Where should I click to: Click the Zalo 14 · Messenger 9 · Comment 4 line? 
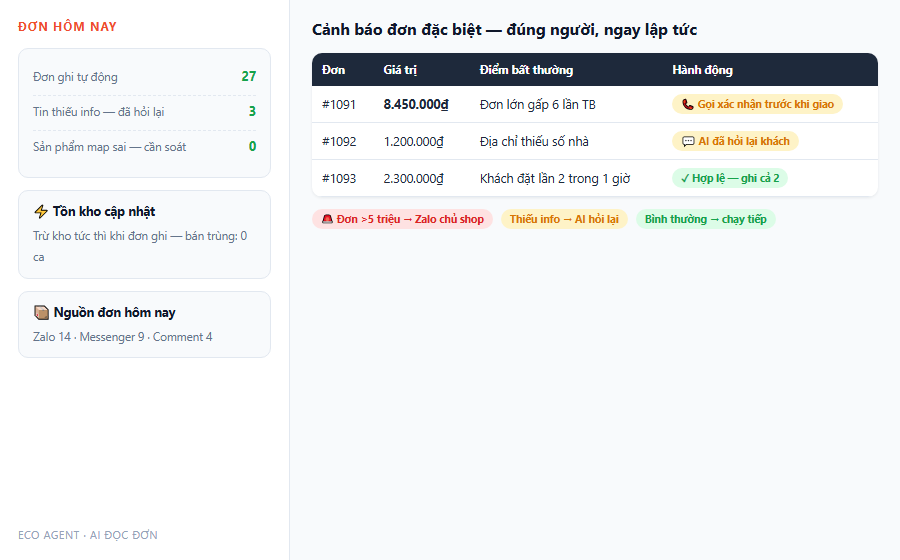[122, 337]
